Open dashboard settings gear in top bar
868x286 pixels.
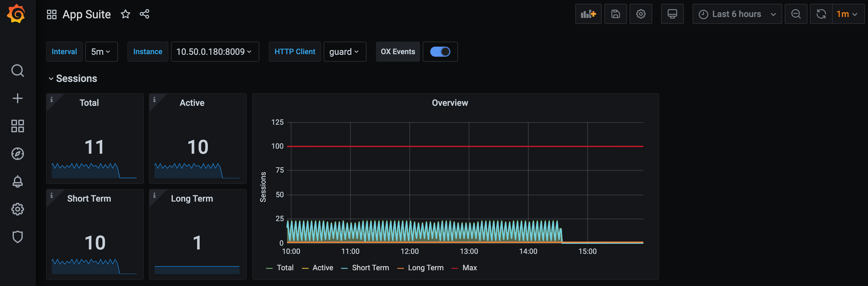tap(641, 14)
